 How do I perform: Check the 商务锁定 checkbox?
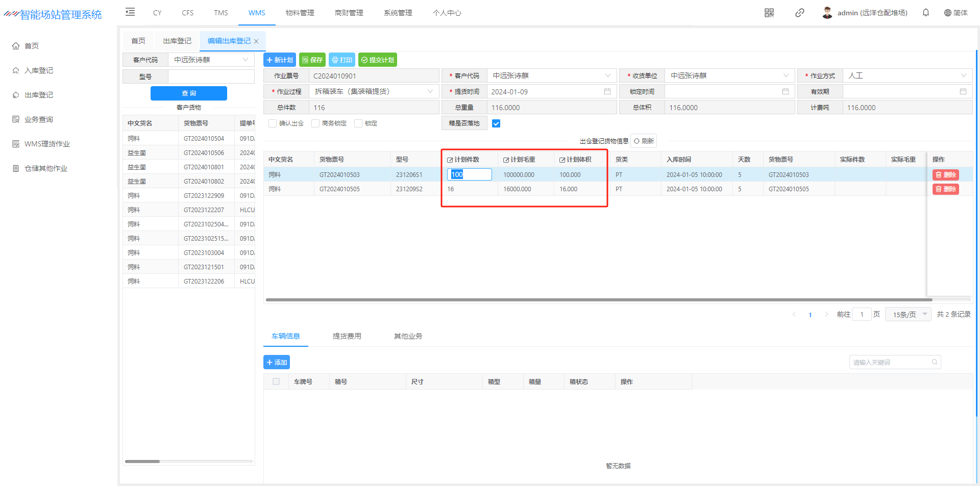pyautogui.click(x=315, y=123)
